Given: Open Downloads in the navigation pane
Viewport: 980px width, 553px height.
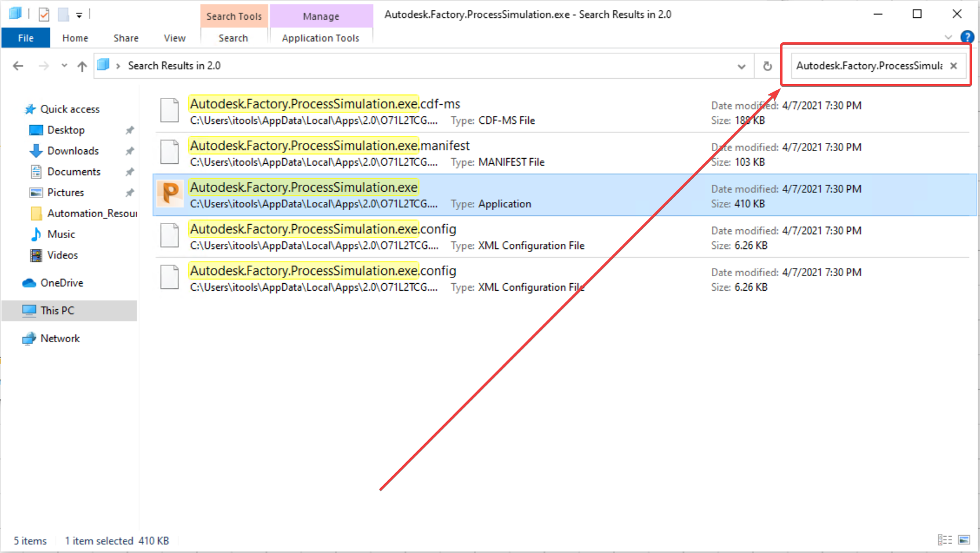Looking at the screenshot, I should point(73,151).
